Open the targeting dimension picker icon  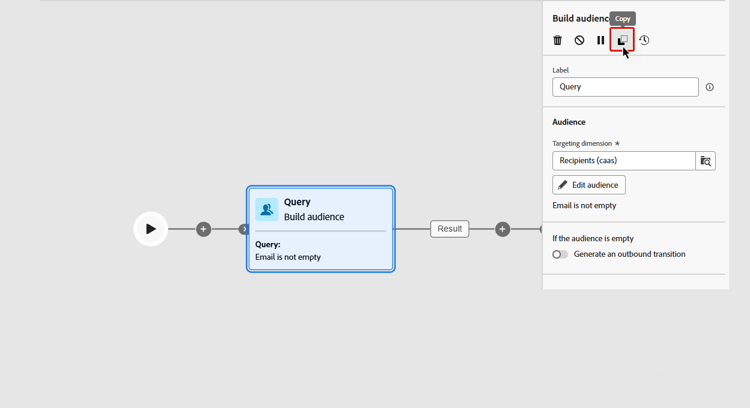tap(706, 161)
